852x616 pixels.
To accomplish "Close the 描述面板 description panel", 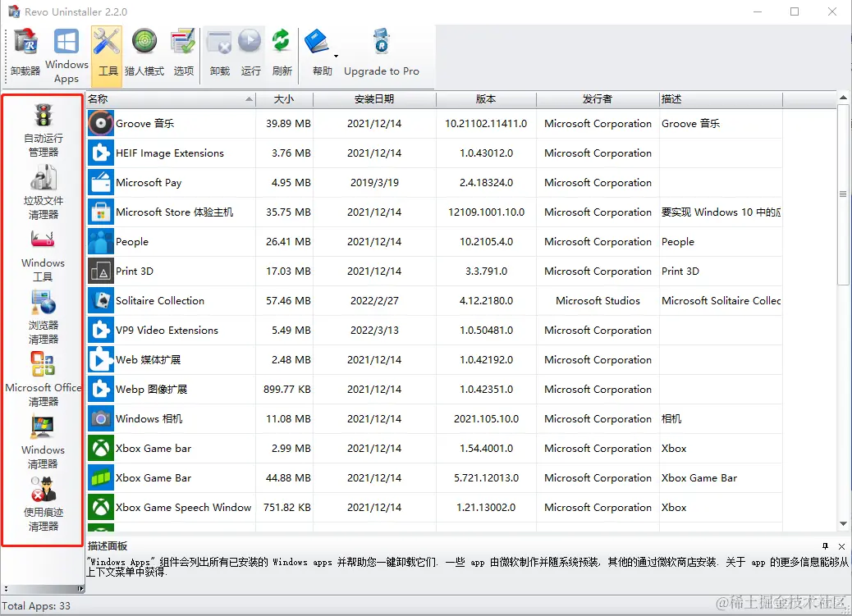I will 841,546.
